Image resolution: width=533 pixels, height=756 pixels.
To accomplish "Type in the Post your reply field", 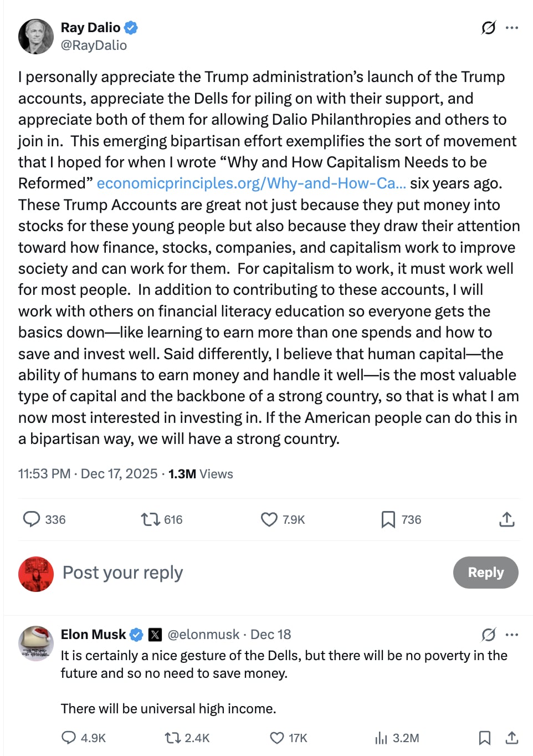I will [222, 573].
